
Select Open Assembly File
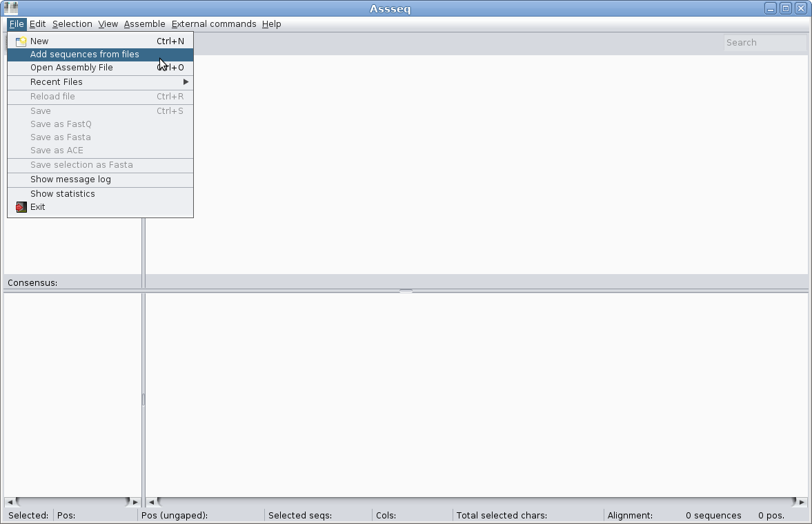coord(101,68)
